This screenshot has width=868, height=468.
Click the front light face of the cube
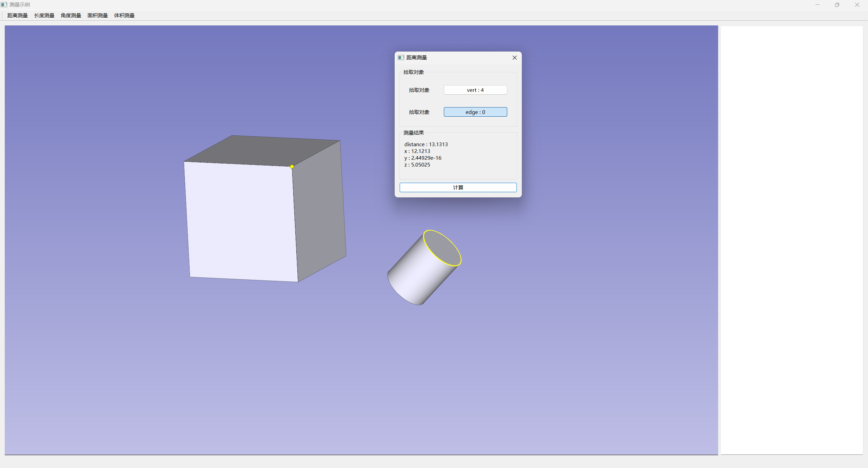tap(241, 222)
